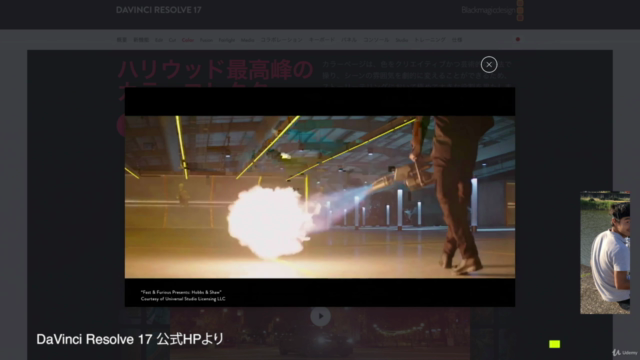640x360 pixels.
Task: Switch to the Media tab
Action: pyautogui.click(x=247, y=40)
